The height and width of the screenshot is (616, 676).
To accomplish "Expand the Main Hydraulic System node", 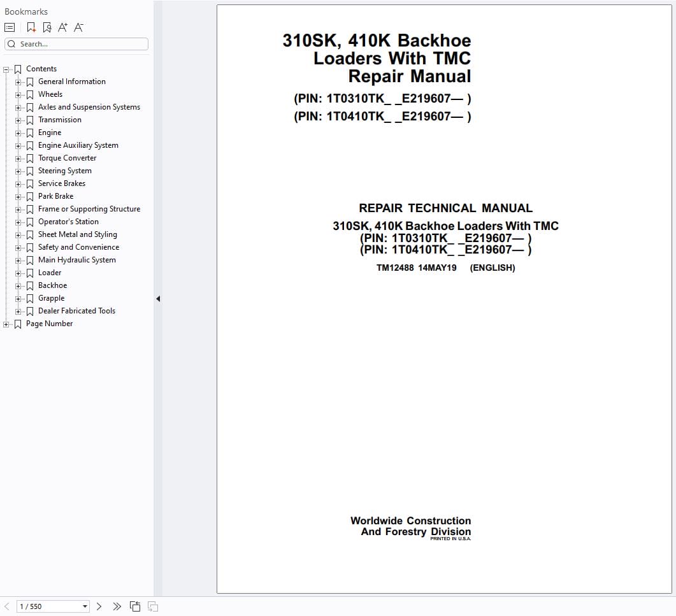I will [18, 261].
